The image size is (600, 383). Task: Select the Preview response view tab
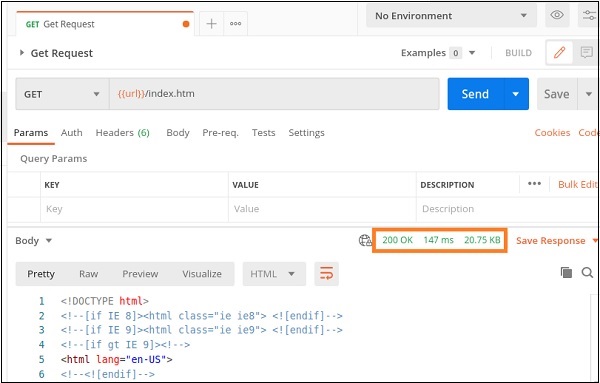click(x=140, y=274)
